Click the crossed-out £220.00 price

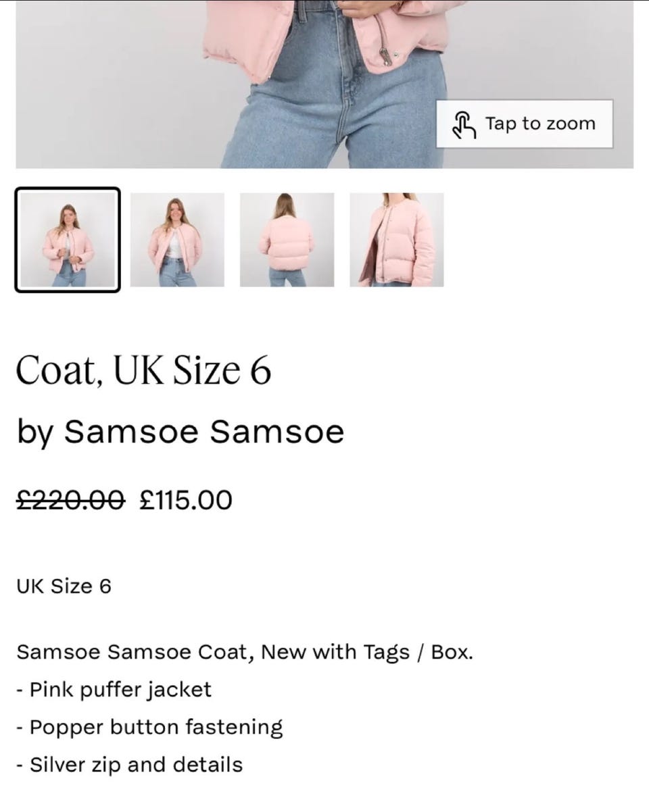click(70, 501)
